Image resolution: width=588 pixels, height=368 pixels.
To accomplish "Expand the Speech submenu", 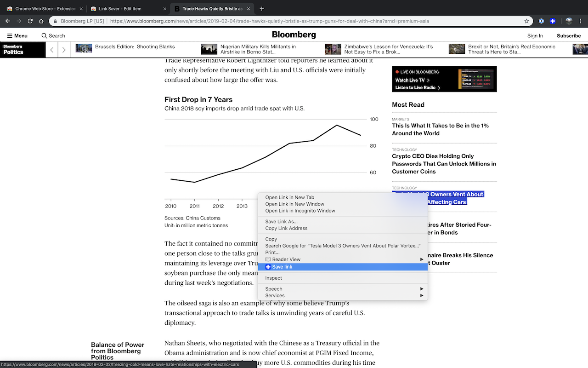I will pos(343,289).
